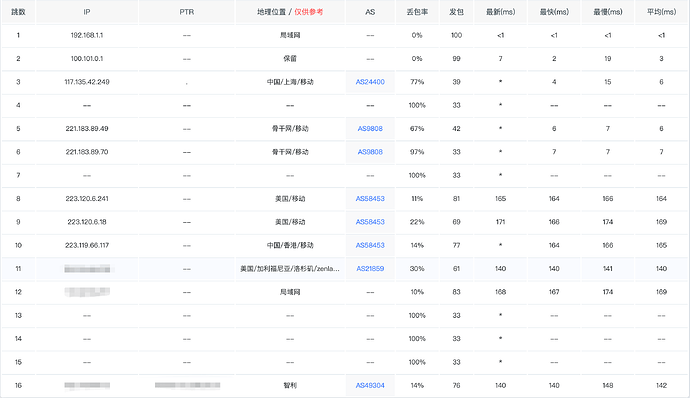
Task: Click the blurred PTR in hop 16
Action: tap(187, 385)
